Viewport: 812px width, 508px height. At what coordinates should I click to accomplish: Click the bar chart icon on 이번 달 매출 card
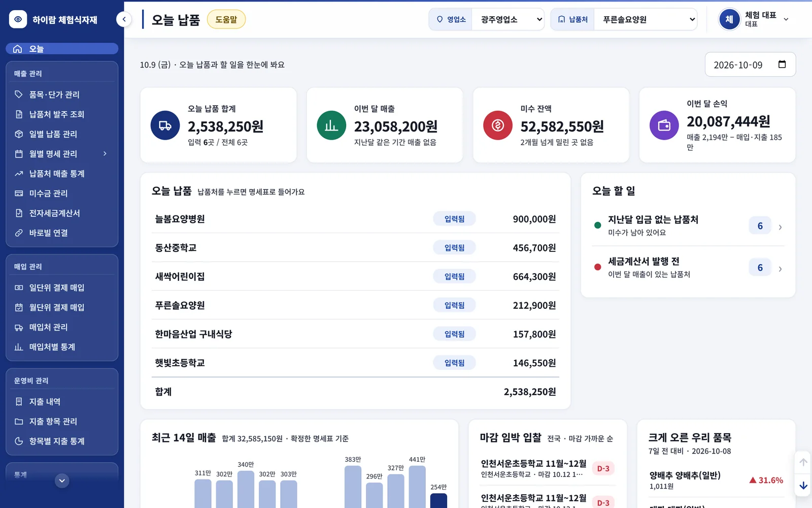(331, 125)
